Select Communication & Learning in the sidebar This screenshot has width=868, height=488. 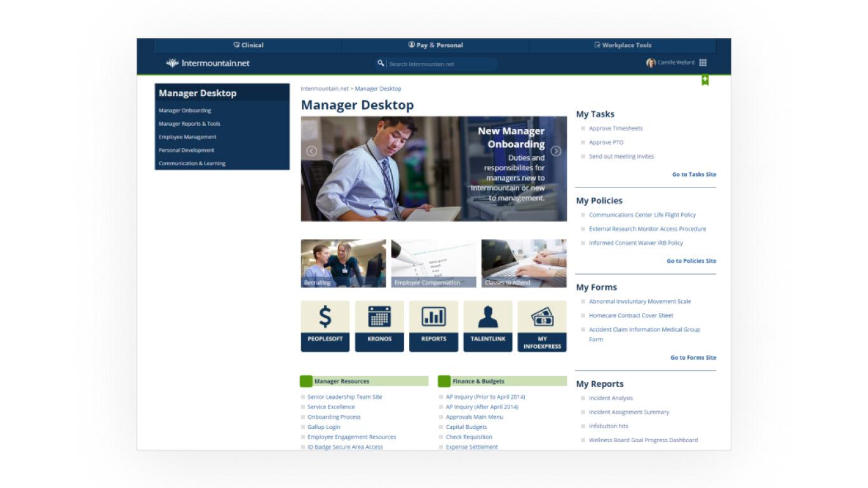[x=192, y=163]
